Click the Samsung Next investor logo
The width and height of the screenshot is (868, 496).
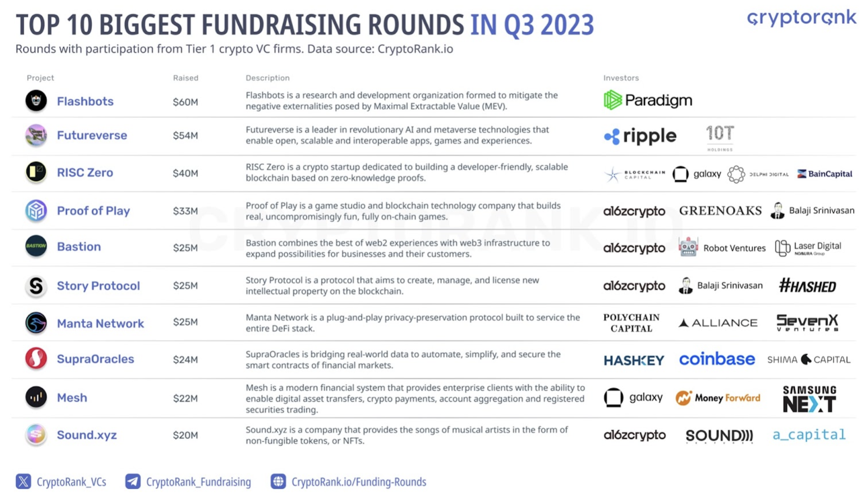pos(810,399)
